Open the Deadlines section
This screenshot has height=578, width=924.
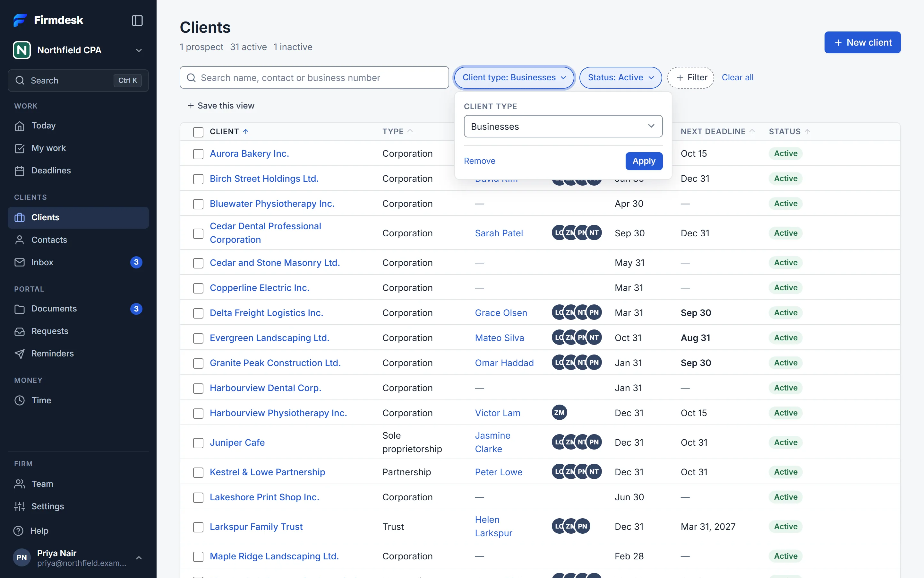tap(78, 171)
